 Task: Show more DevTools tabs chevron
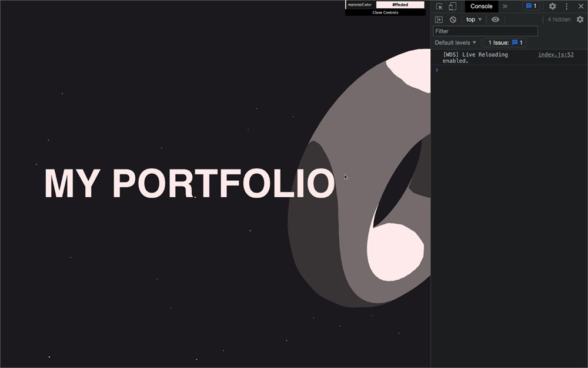[505, 6]
